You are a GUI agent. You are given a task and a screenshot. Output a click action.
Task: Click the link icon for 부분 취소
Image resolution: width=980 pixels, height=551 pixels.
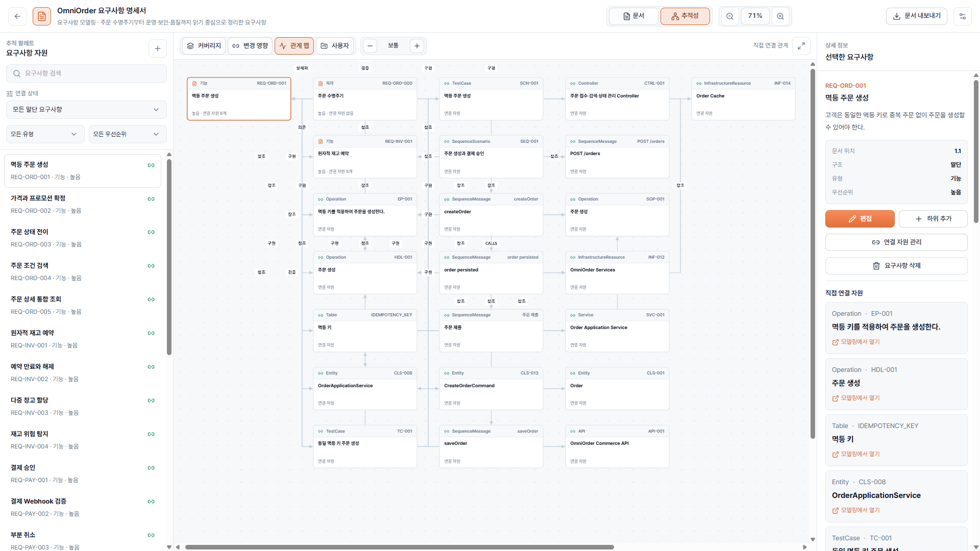pyautogui.click(x=151, y=535)
